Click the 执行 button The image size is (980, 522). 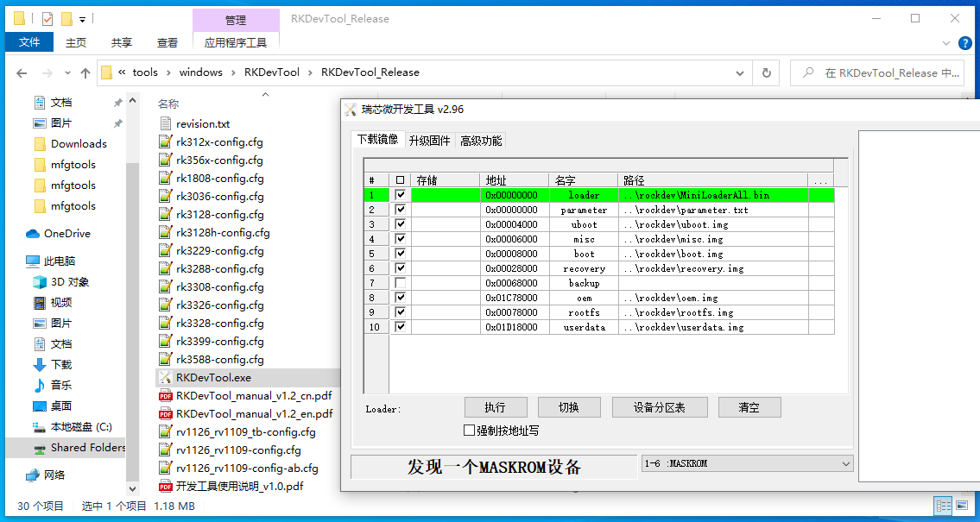(495, 407)
